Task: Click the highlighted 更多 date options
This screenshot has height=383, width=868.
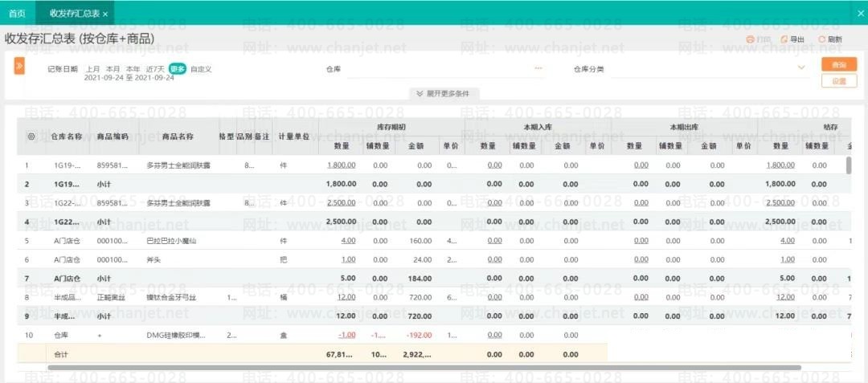Action: pyautogui.click(x=178, y=69)
